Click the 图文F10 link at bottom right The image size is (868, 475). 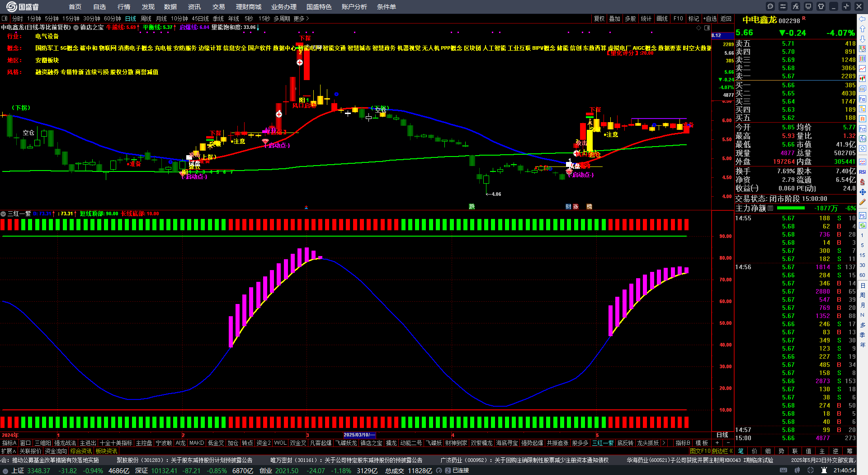(700, 451)
